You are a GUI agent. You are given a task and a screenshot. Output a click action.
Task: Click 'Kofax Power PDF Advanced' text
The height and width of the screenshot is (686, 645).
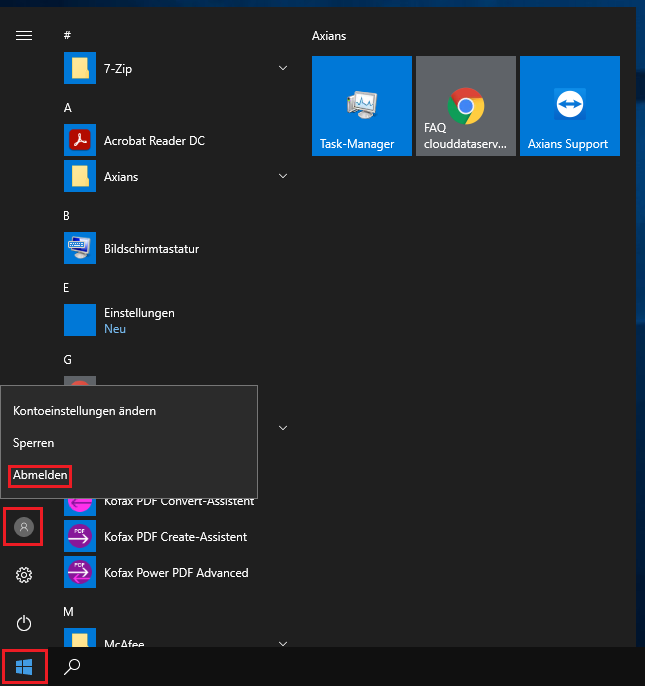pyautogui.click(x=176, y=573)
